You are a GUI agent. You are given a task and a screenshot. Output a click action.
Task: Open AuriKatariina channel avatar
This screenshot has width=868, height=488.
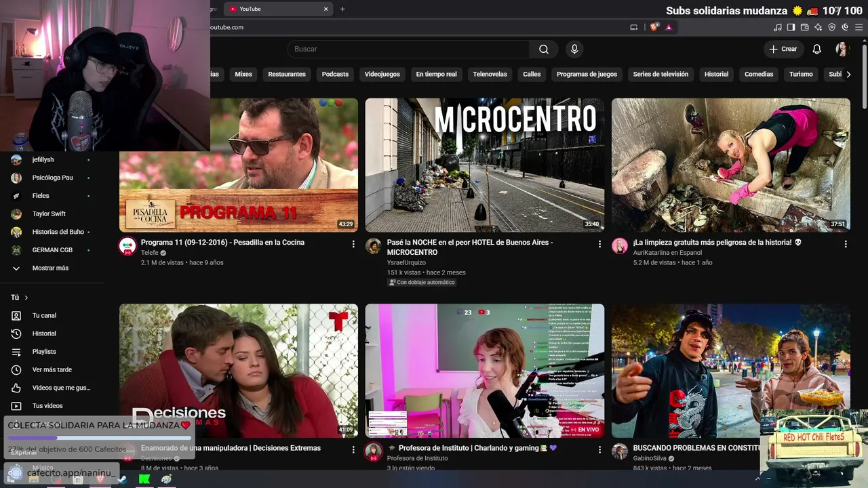point(620,246)
